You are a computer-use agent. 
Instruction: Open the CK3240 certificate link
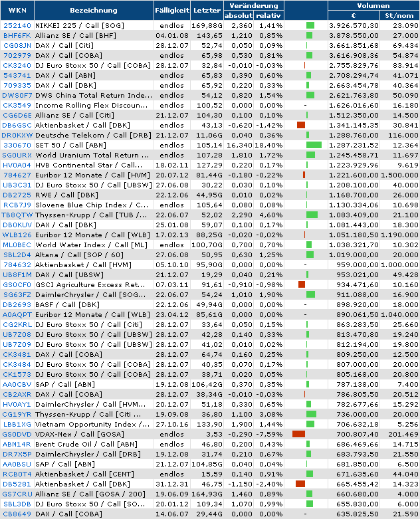tap(17, 65)
